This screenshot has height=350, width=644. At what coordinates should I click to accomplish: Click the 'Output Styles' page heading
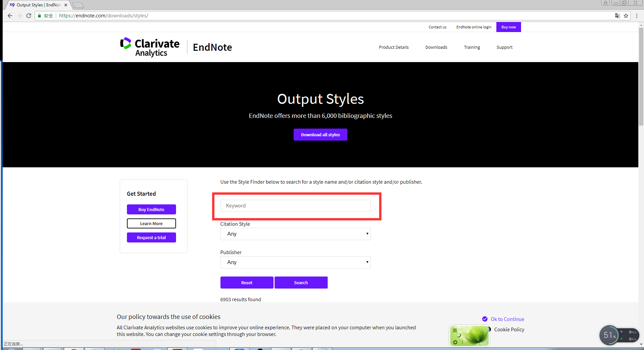(321, 99)
